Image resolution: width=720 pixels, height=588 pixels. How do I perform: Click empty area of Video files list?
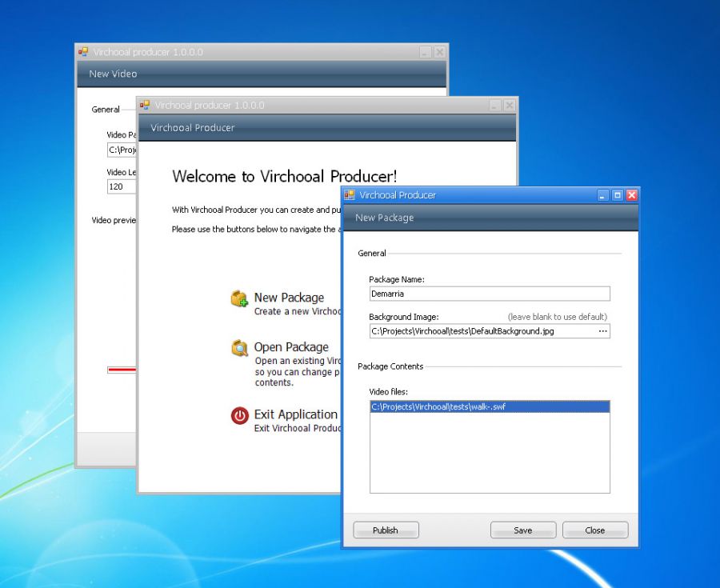point(489,456)
